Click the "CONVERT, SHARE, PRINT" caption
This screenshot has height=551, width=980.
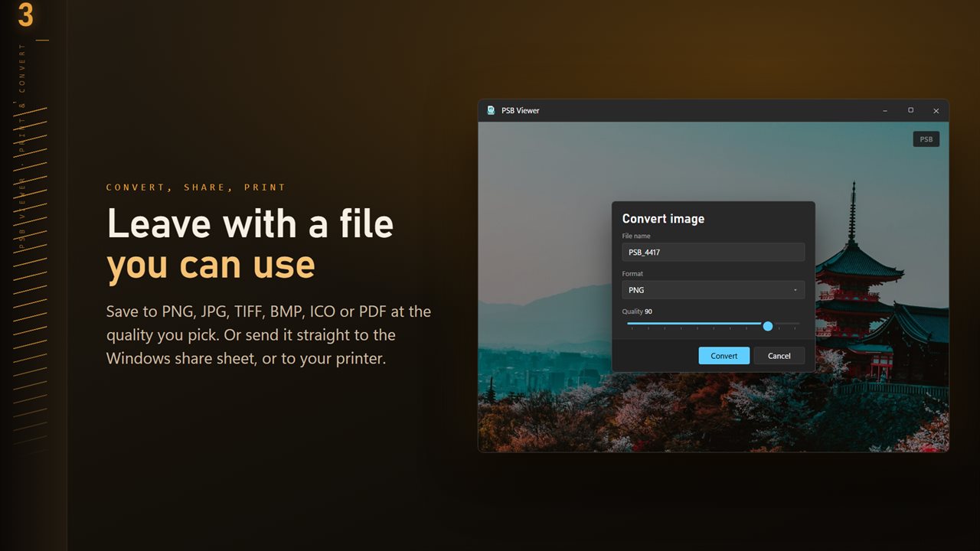click(x=196, y=187)
